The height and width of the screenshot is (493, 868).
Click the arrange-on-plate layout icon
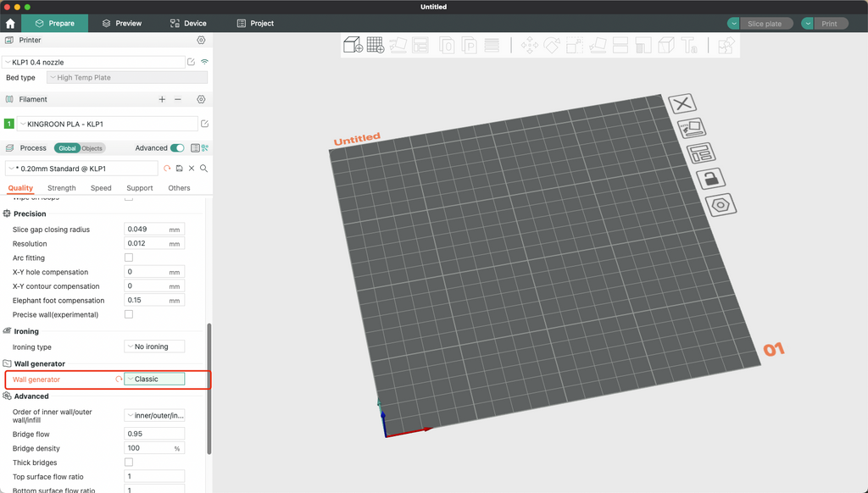[701, 153]
